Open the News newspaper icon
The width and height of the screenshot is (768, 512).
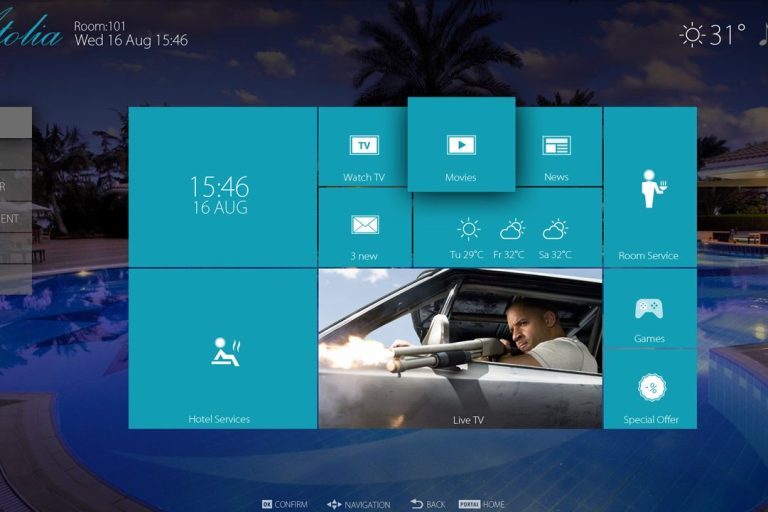[x=556, y=146]
